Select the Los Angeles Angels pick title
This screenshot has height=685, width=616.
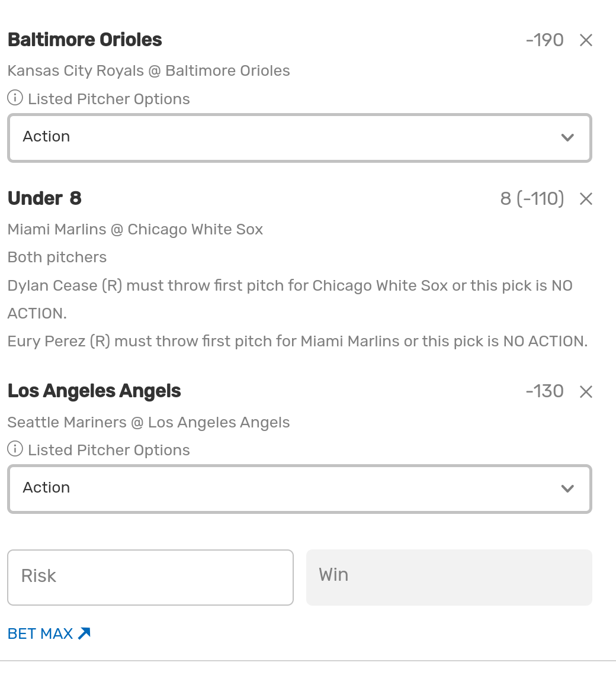pos(94,391)
